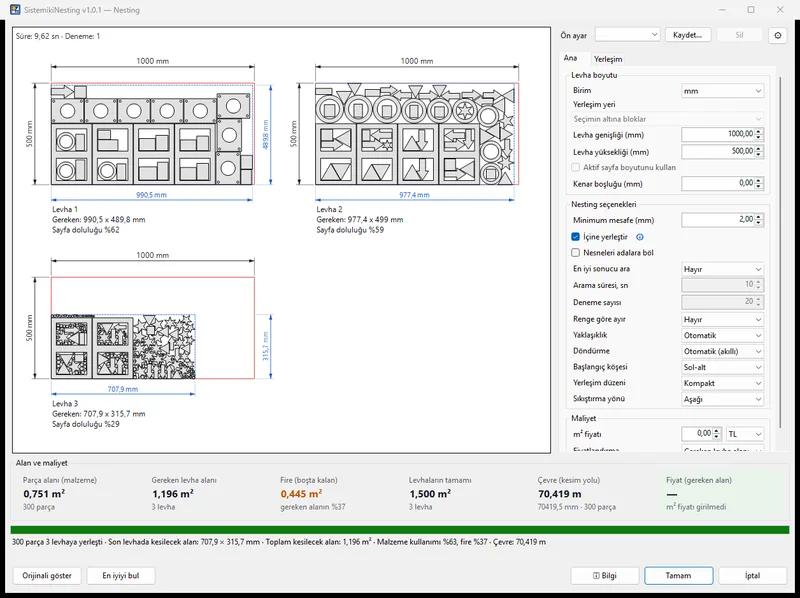Uncheck the İçine yerleştir checkbox
This screenshot has width=800, height=598.
[x=576, y=237]
